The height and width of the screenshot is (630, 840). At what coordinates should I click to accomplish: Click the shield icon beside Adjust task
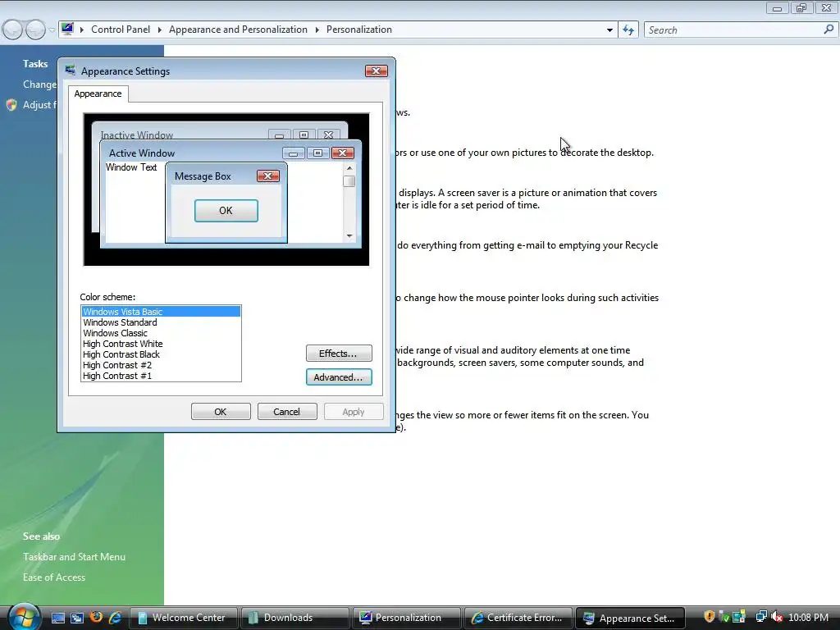point(11,104)
